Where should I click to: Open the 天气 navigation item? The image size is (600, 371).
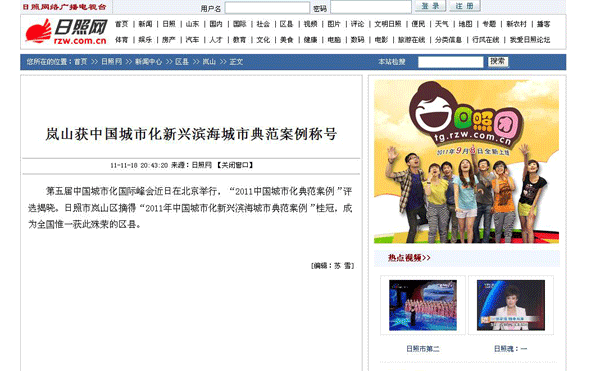(x=442, y=24)
